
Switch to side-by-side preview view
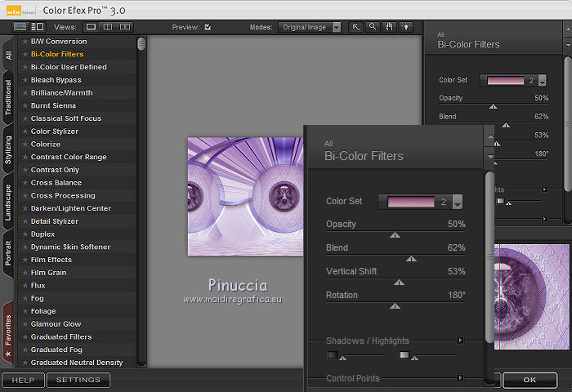[x=125, y=27]
